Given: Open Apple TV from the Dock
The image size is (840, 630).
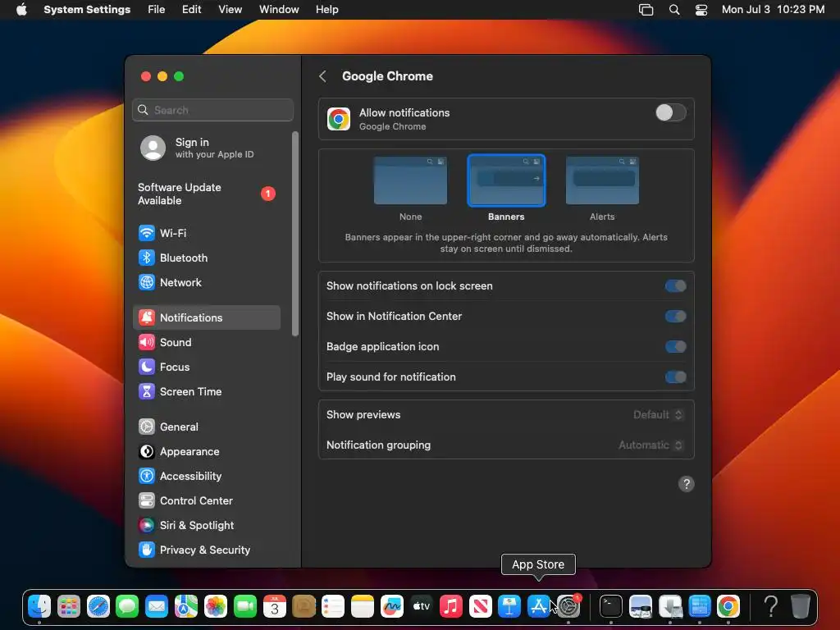Looking at the screenshot, I should coord(422,606).
